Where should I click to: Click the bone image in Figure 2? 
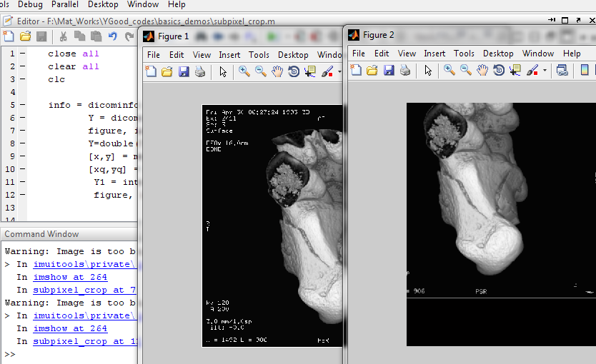click(501, 224)
